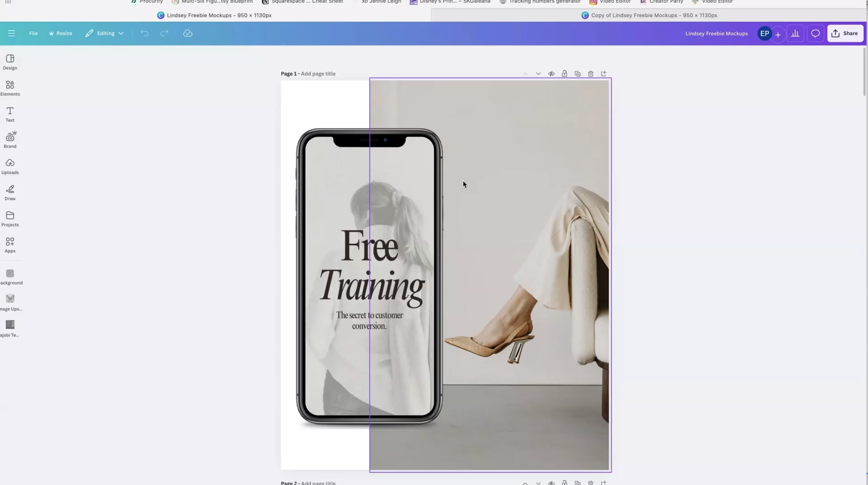Open the Uploads panel

10,167
